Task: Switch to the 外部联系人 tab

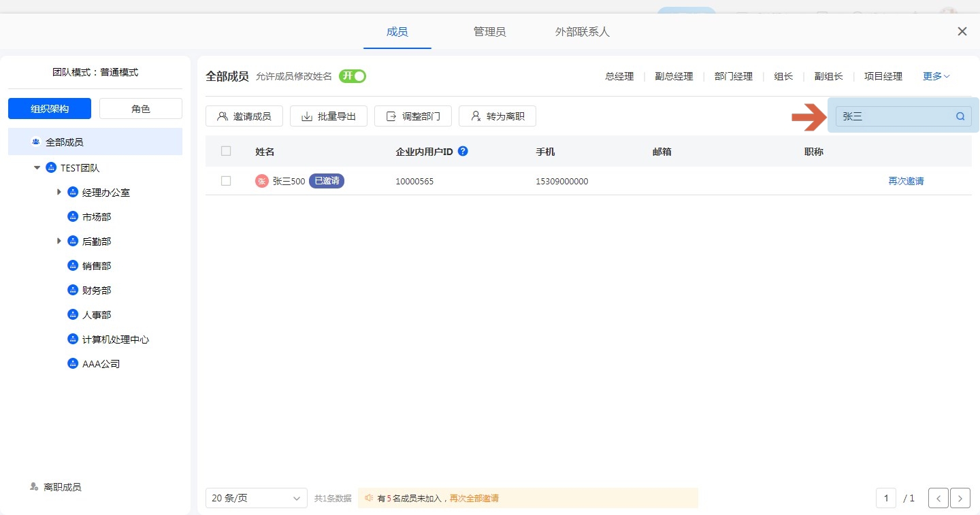Action: click(x=582, y=32)
